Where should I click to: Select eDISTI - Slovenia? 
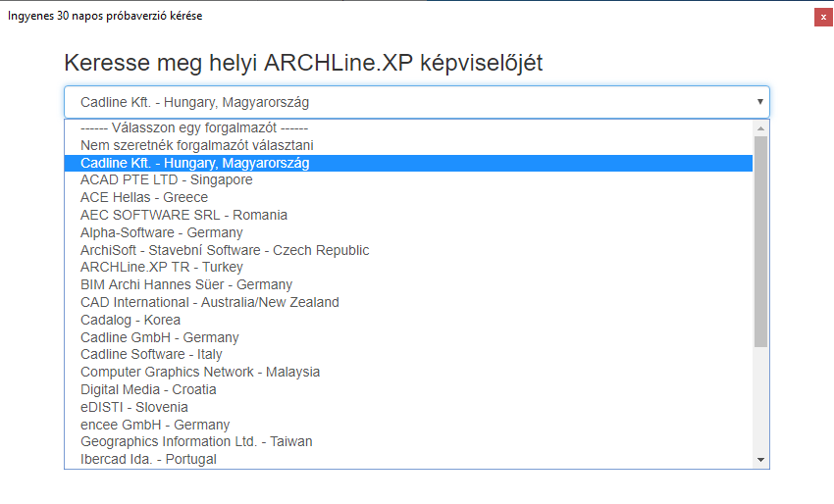[408, 407]
